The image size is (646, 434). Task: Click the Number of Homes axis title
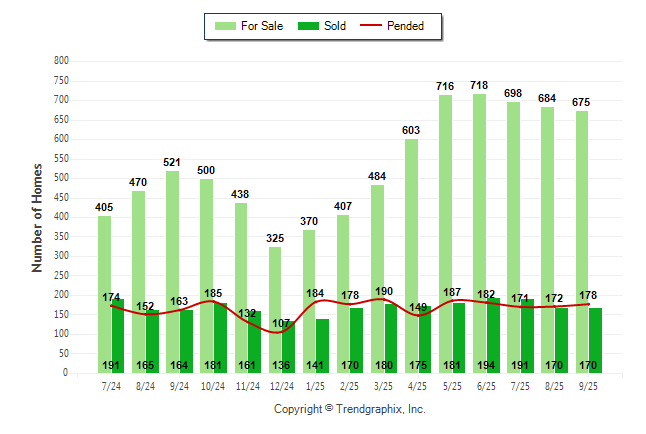(37, 217)
